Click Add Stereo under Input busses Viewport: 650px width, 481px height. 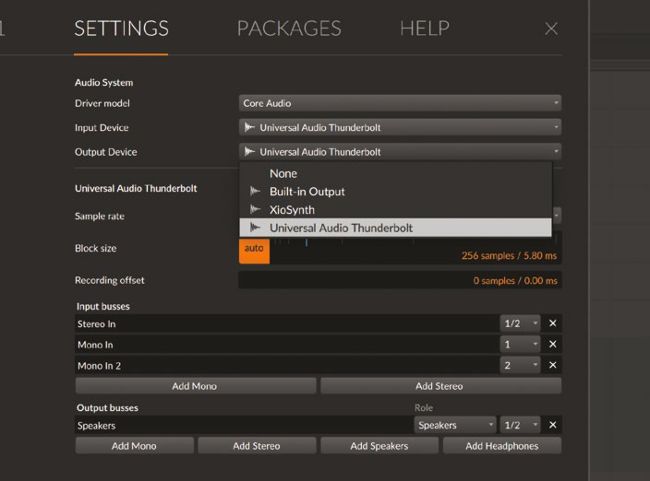[x=440, y=385]
